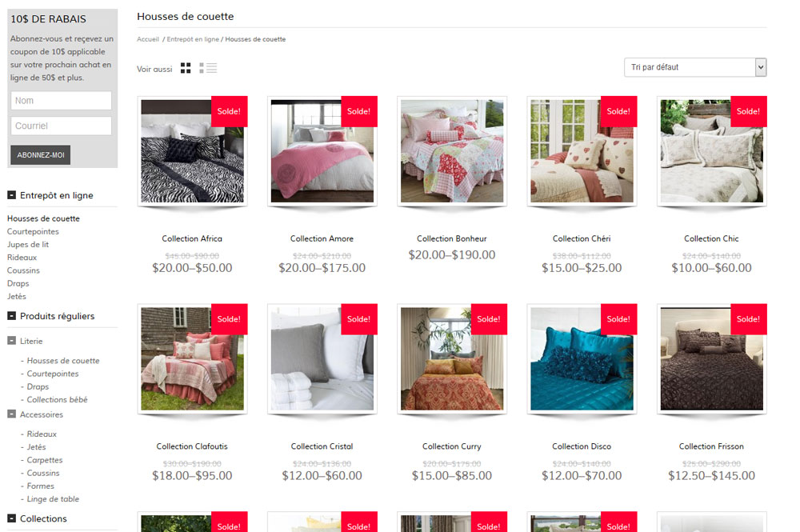Focus the Courriel input field

62,126
